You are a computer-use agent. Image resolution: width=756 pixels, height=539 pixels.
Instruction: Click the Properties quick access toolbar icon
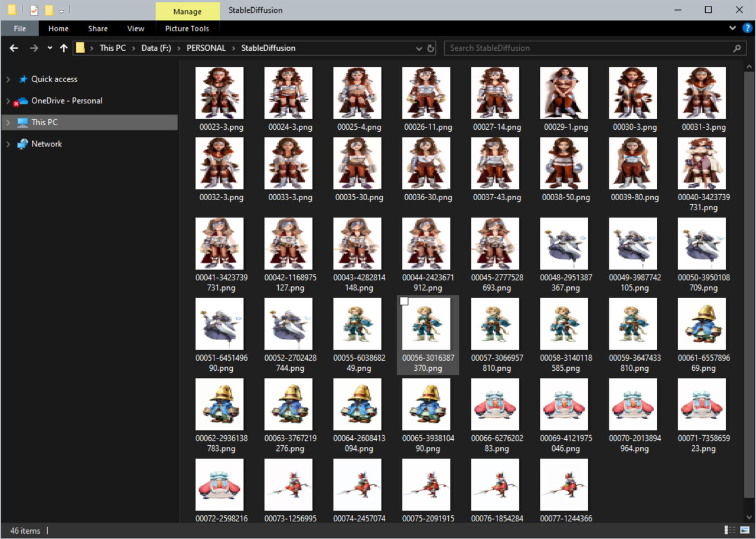click(x=34, y=10)
